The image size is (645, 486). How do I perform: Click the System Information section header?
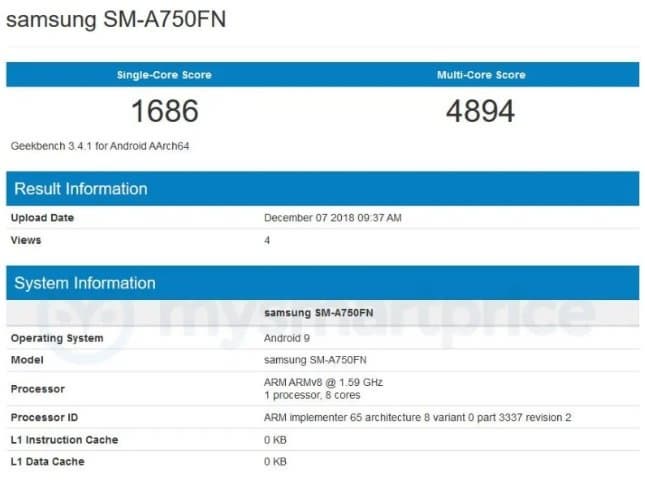85,283
